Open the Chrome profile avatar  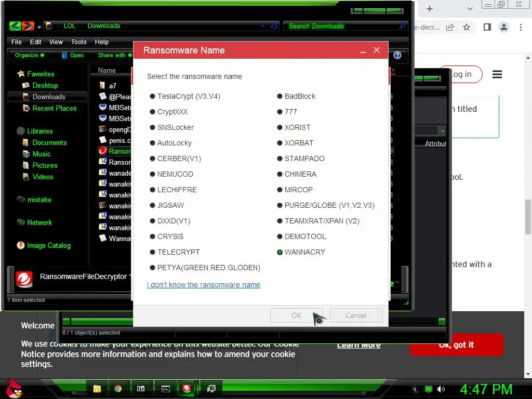point(504,27)
